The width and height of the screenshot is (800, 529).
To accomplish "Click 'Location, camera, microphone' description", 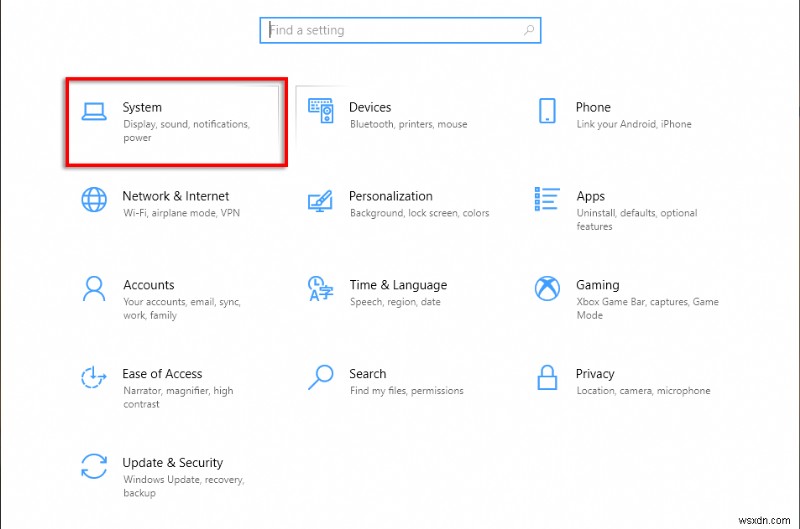I will 643,391.
